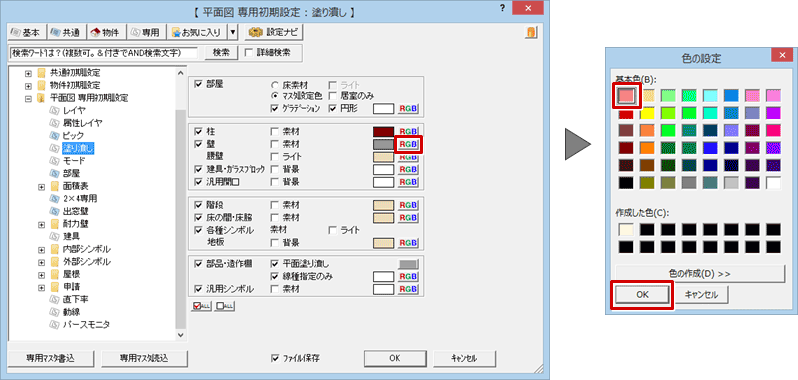Viewport: 798px width, 380px height.
Task: Expand the 共通初期設定 tree node
Action: click(x=29, y=72)
